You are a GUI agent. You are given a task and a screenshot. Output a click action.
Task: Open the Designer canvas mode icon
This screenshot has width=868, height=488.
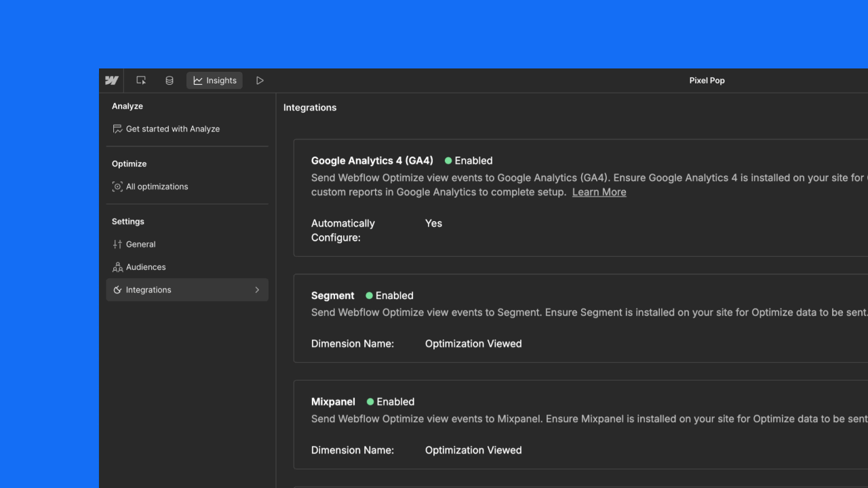point(141,80)
